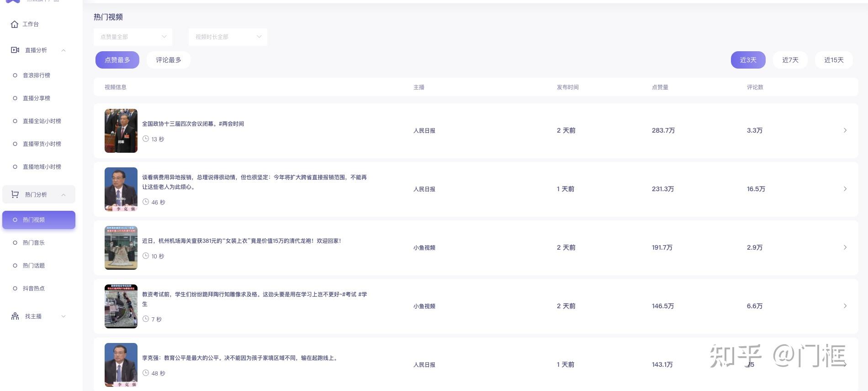The image size is (868, 391).
Task: Open the arrow on the 杭州机场海关 video row
Action: (845, 247)
